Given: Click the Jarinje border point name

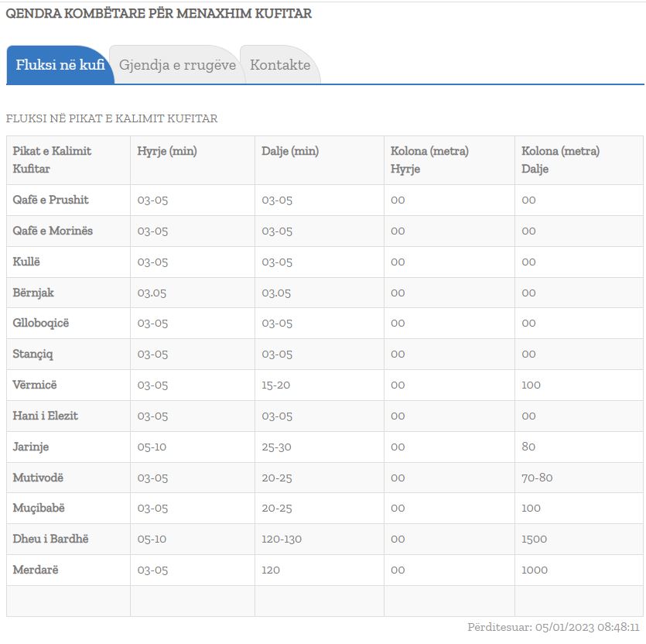Looking at the screenshot, I should coord(31,447).
